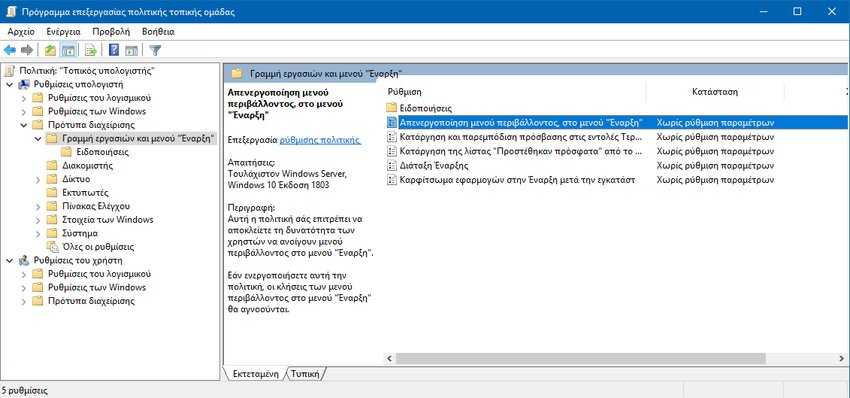Toggle Show/Hide console tree icon
The width and height of the screenshot is (850, 398).
pos(68,50)
